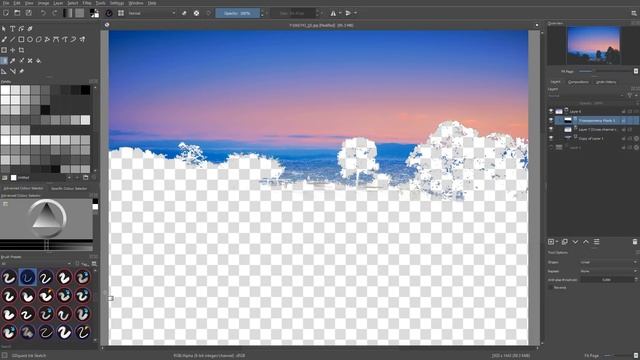The height and width of the screenshot is (360, 640).
Task: Toggle horizontal mirror mode
Action: tap(333, 13)
